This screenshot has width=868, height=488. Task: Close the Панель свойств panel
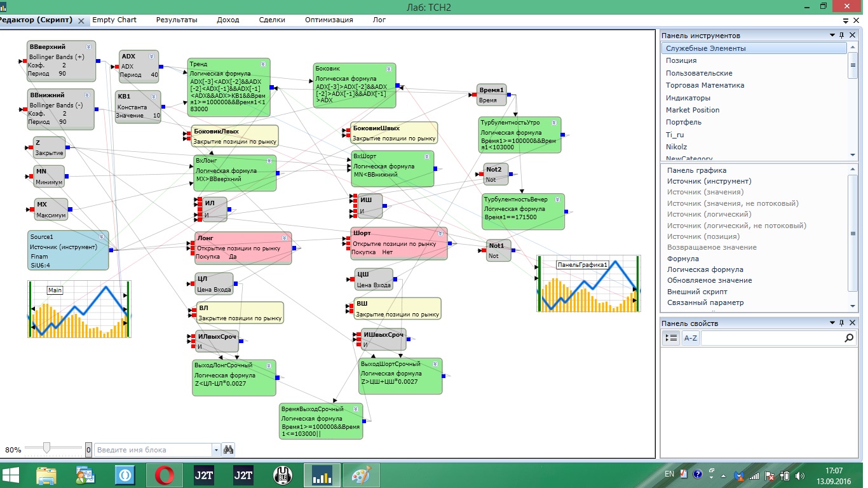[x=852, y=323]
